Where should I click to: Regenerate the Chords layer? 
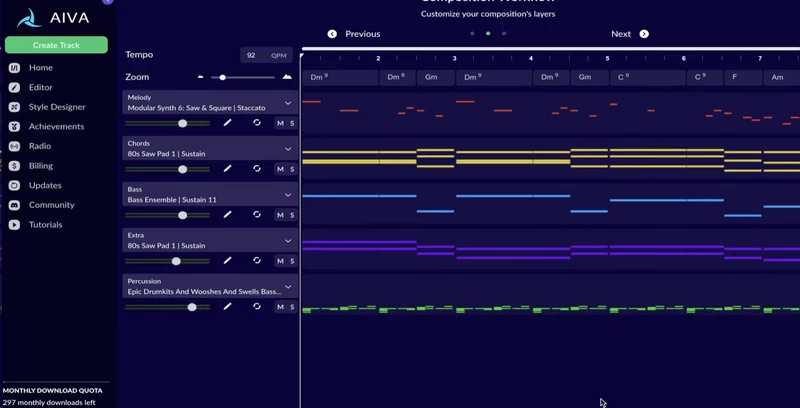click(257, 169)
